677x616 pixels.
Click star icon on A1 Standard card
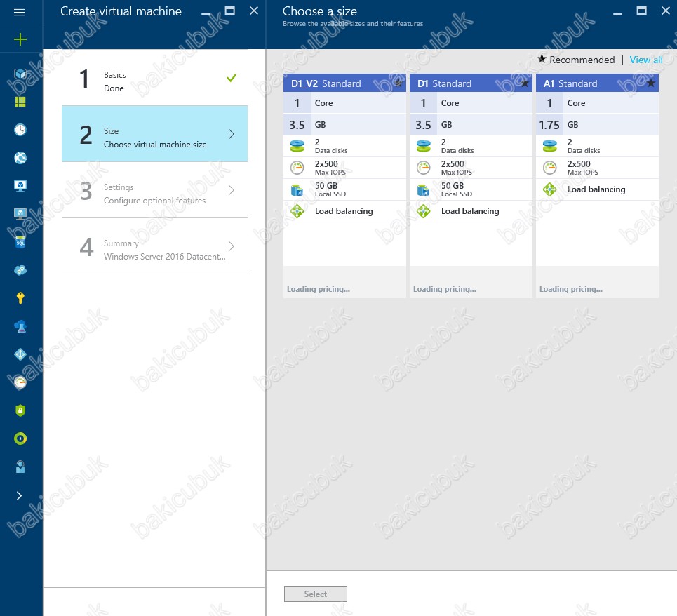click(x=650, y=83)
